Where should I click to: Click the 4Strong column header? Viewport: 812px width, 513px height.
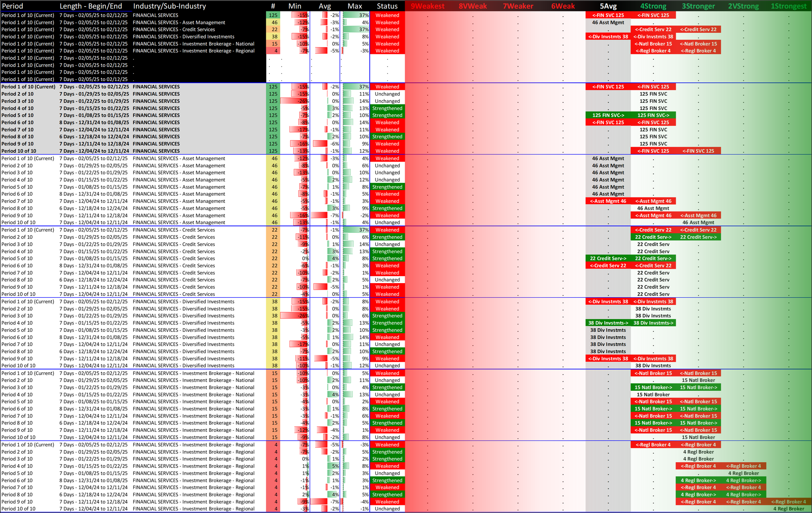653,6
